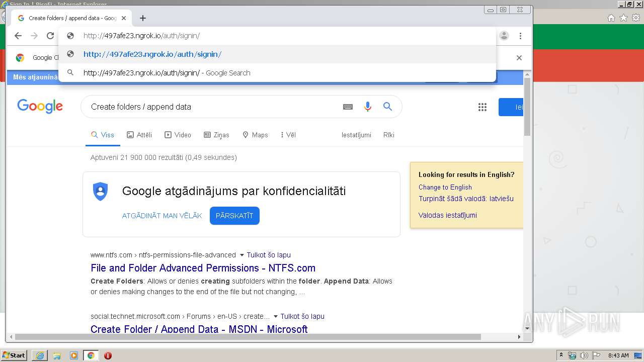Open Chrome three-dot menu
This screenshot has height=362, width=644.
pyautogui.click(x=520, y=36)
